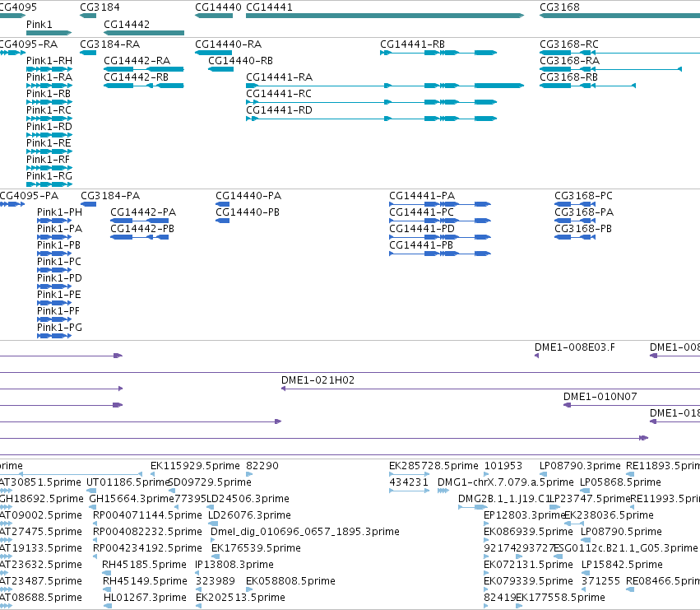Click transcript CG14440-RA label
The image size is (700, 610).
[x=228, y=44]
